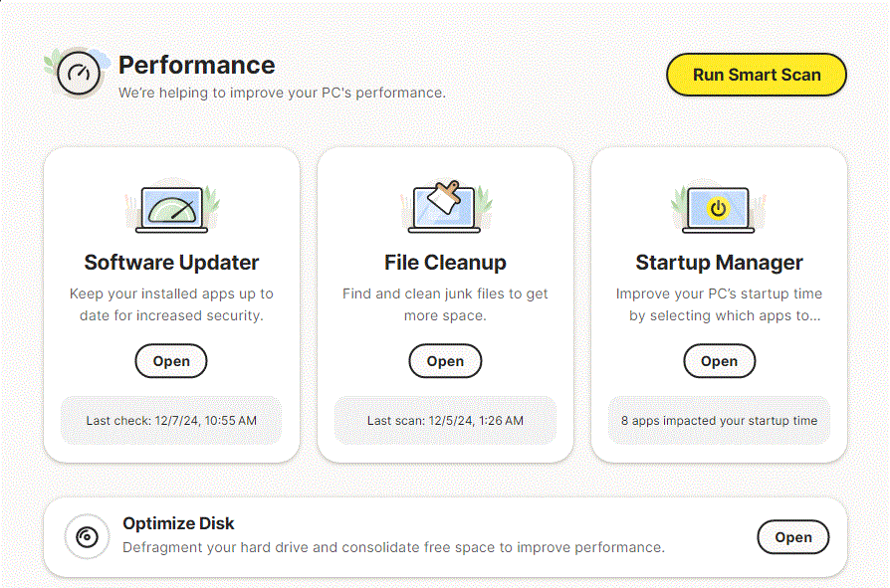The width and height of the screenshot is (890, 588).
Task: Click the File Cleanup heading
Action: (x=445, y=263)
